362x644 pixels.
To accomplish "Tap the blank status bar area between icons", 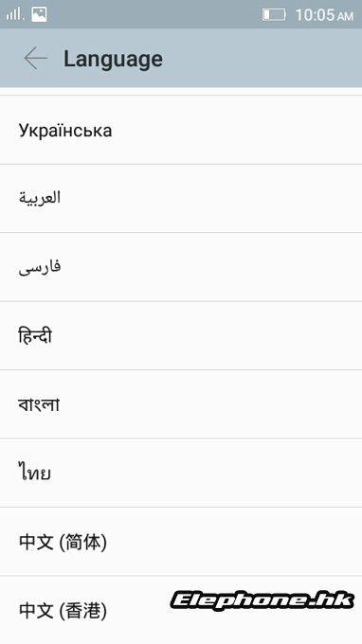I will (154, 14).
